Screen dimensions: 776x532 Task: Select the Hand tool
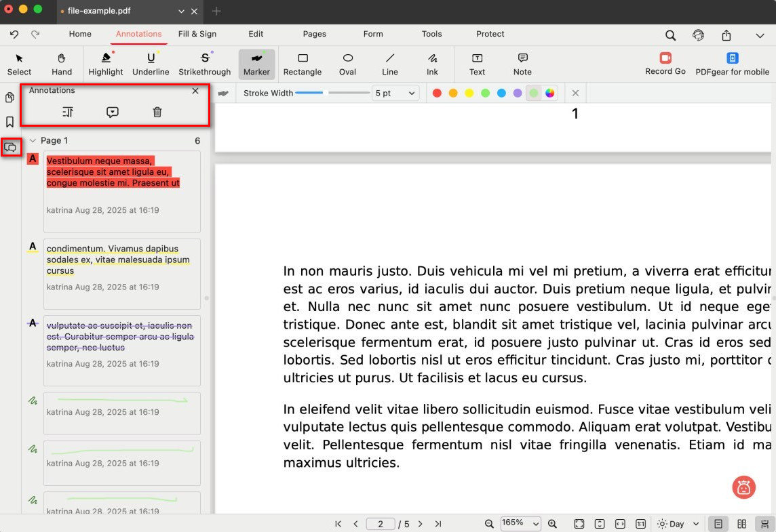point(61,64)
